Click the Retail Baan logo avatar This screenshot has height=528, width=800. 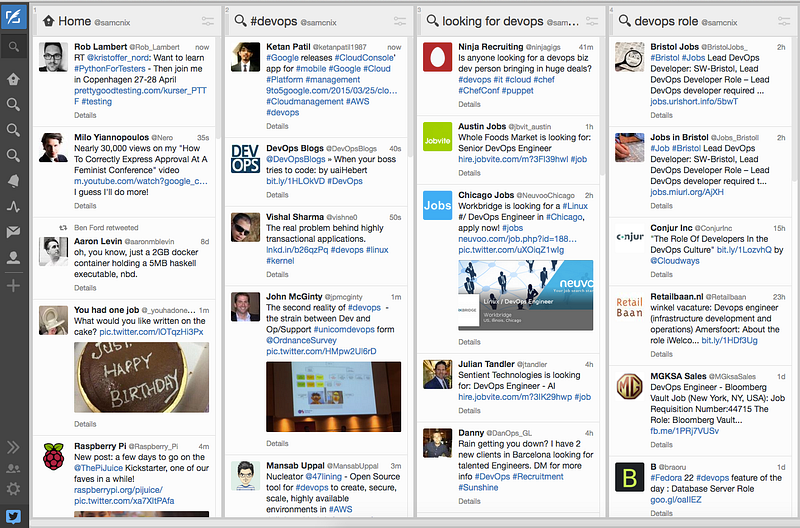(x=630, y=307)
